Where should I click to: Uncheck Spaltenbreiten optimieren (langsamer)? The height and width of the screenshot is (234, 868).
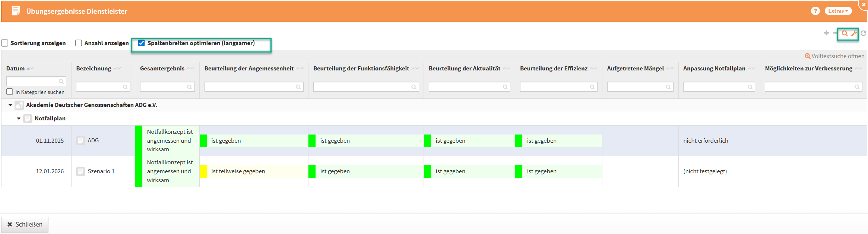click(x=142, y=43)
